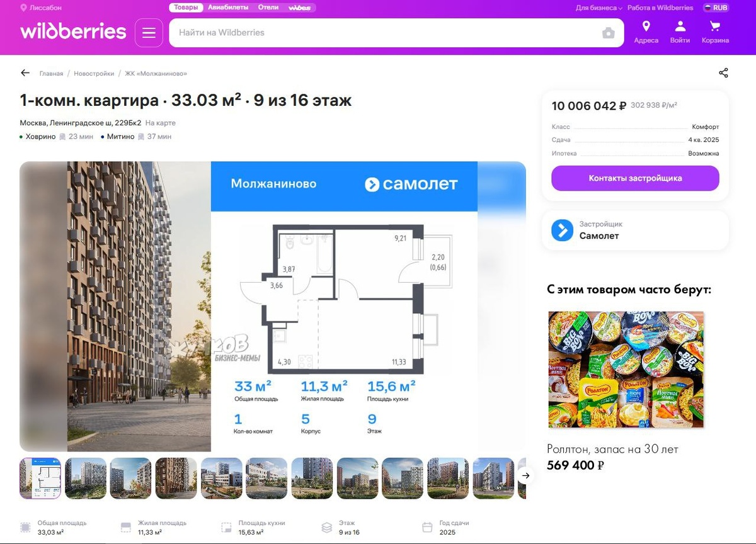Screen dimensions: 756x544
Task: Open the Адреса pickup locations icon
Action: tap(646, 32)
